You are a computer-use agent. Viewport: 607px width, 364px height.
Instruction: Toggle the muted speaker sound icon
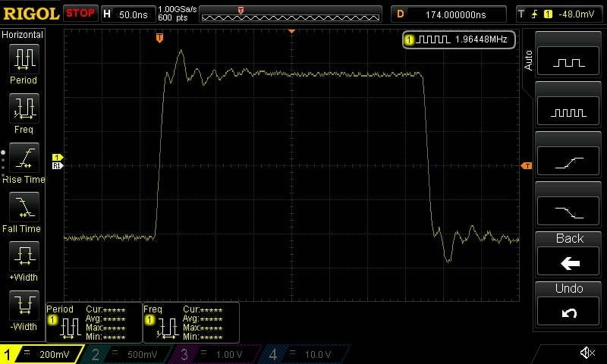[587, 353]
